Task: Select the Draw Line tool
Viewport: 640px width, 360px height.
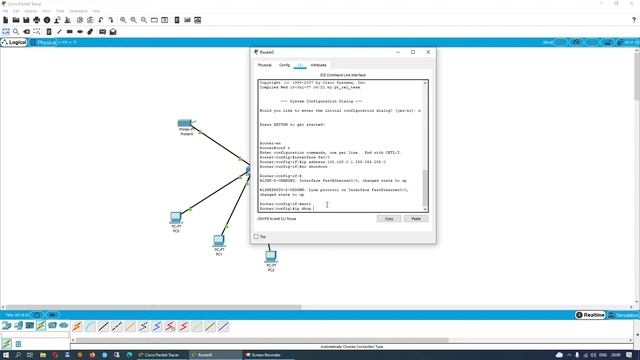Action: (x=59, y=31)
